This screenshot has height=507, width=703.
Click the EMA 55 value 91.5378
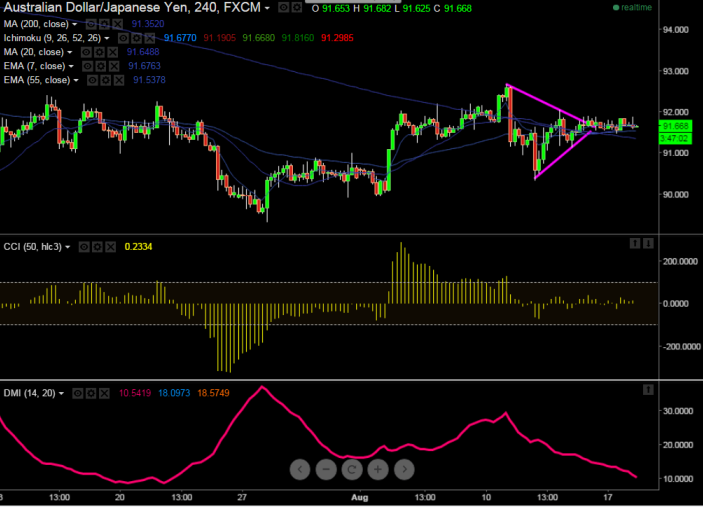pyautogui.click(x=149, y=80)
